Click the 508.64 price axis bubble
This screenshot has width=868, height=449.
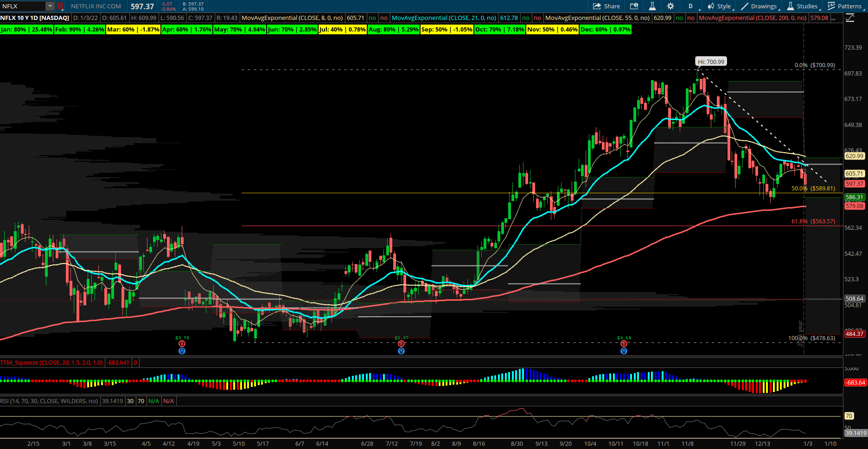pos(855,299)
